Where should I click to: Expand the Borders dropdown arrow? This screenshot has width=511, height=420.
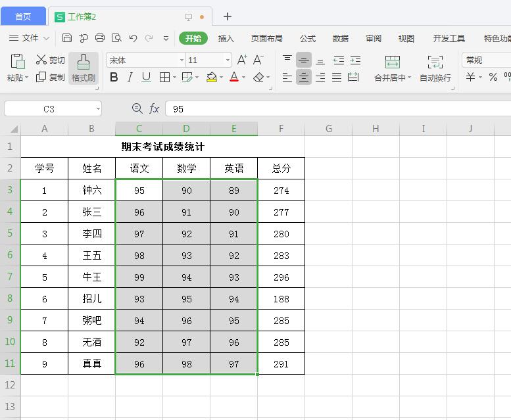174,77
